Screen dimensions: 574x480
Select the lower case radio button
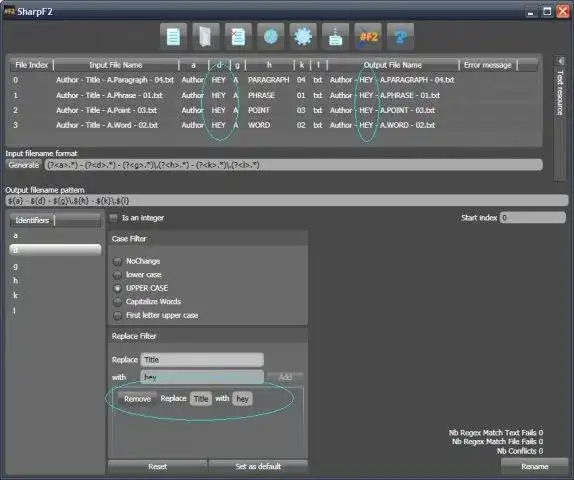[x=118, y=275]
